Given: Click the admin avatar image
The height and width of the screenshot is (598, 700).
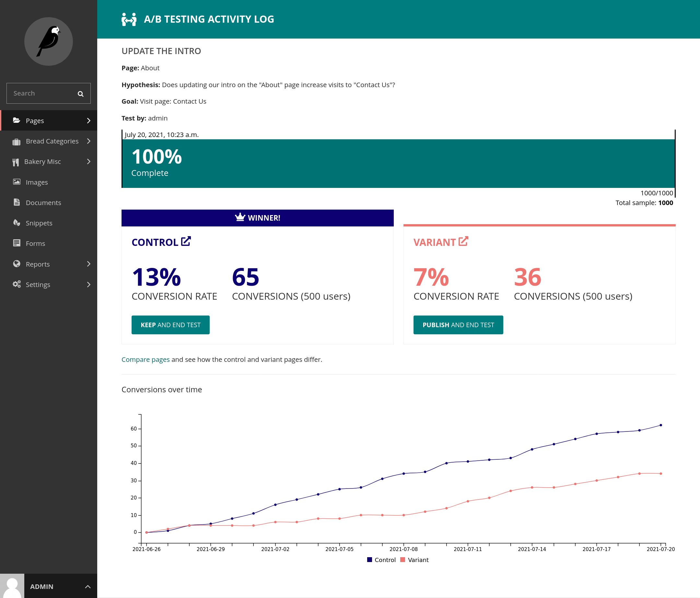Looking at the screenshot, I should tap(12, 586).
